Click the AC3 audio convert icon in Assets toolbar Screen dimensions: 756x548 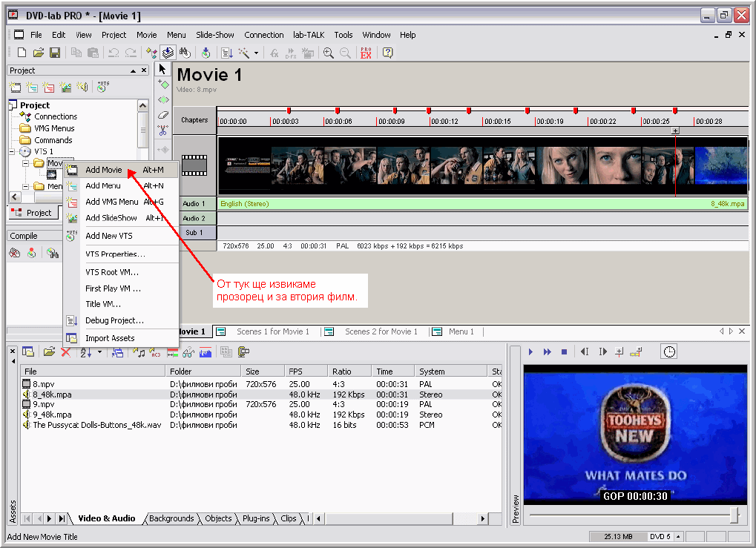[155, 352]
